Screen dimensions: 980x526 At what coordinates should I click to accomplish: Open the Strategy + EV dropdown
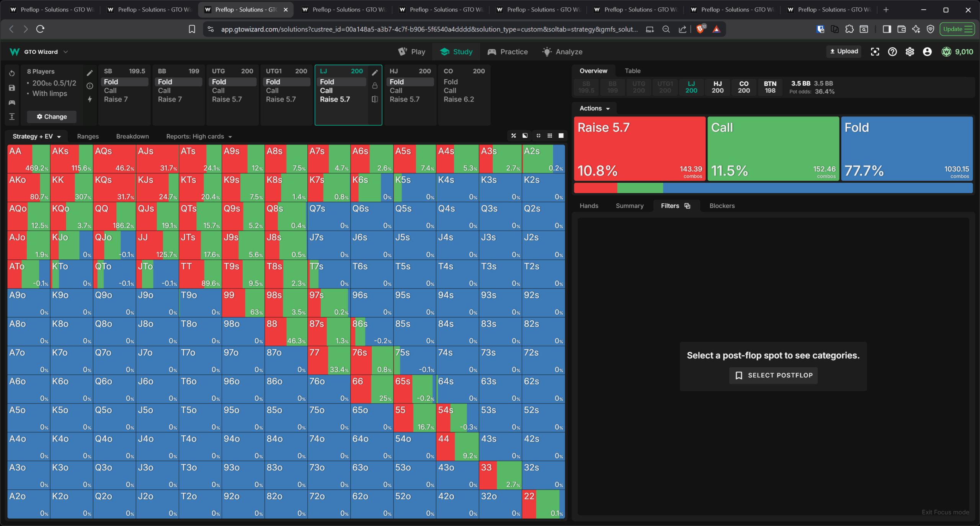(37, 136)
